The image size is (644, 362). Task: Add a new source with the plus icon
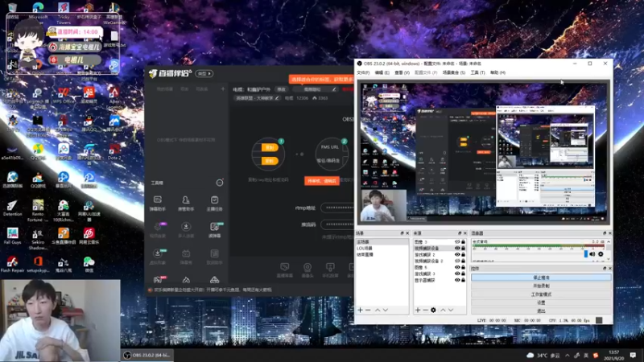[418, 310]
